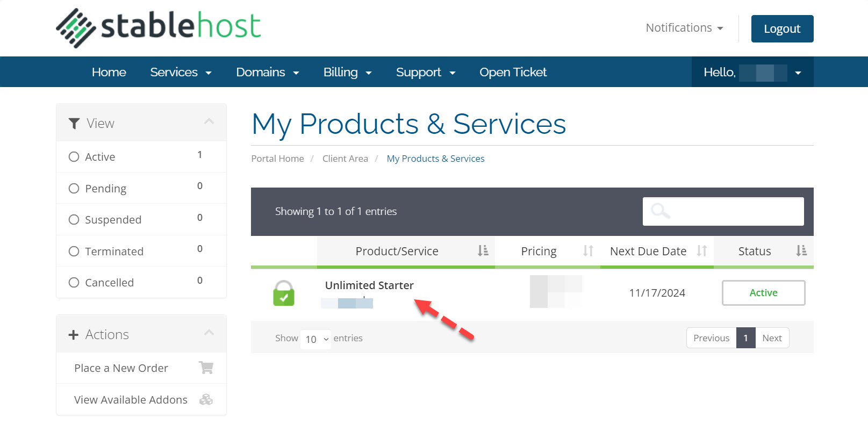Click the Logout button
This screenshot has height=438, width=868.
tap(782, 28)
